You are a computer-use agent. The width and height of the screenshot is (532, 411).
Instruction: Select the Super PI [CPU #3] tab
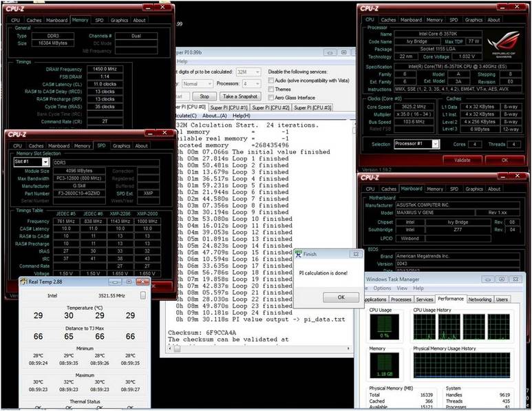[x=312, y=107]
